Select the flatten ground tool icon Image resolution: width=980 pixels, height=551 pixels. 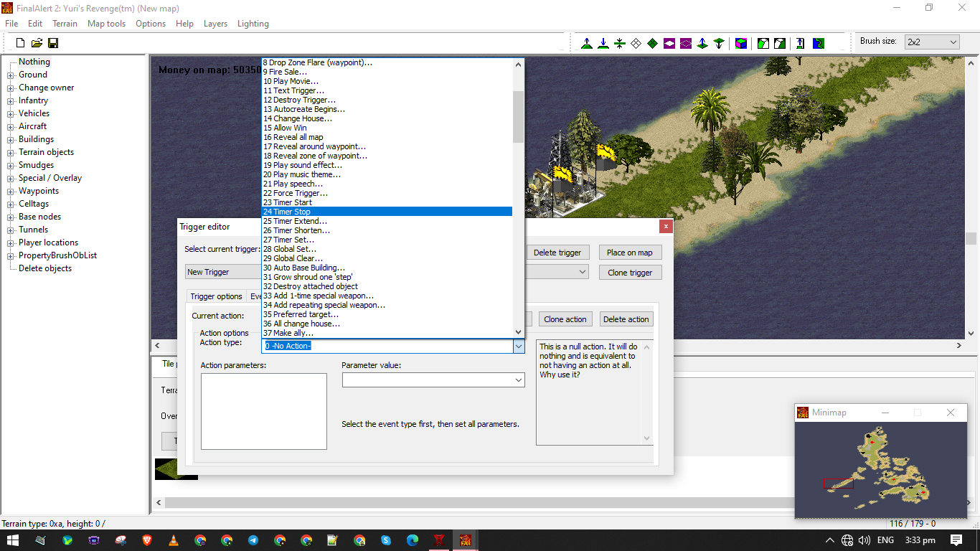pyautogui.click(x=620, y=43)
